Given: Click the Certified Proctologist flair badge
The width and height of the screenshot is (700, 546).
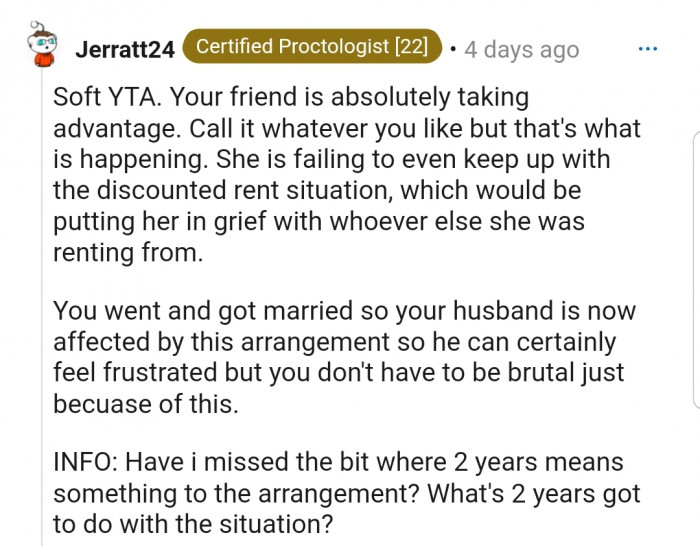Looking at the screenshot, I should [312, 46].
